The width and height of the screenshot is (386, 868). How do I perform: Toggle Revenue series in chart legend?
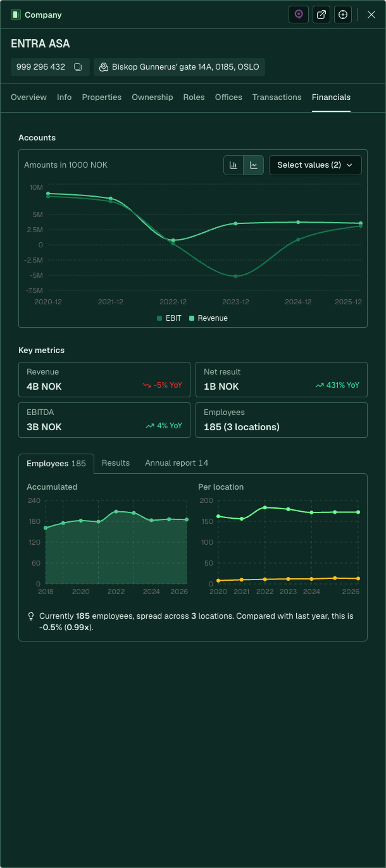208,318
